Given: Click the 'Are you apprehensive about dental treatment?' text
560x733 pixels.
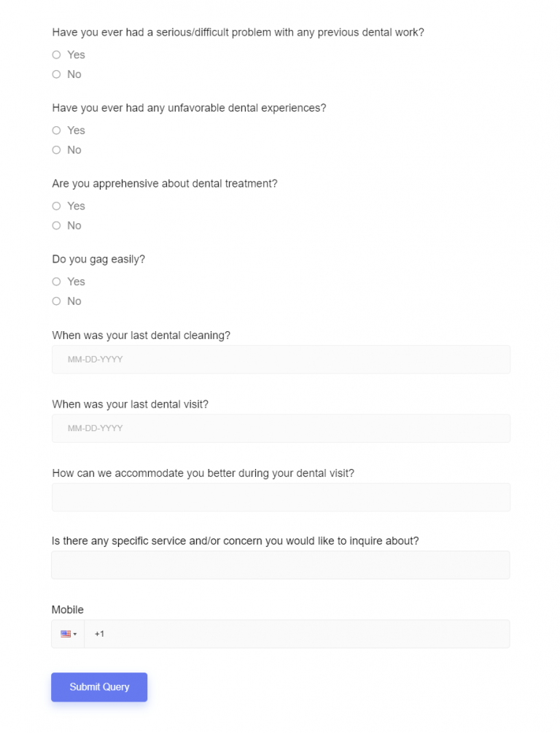Looking at the screenshot, I should pyautogui.click(x=165, y=184).
